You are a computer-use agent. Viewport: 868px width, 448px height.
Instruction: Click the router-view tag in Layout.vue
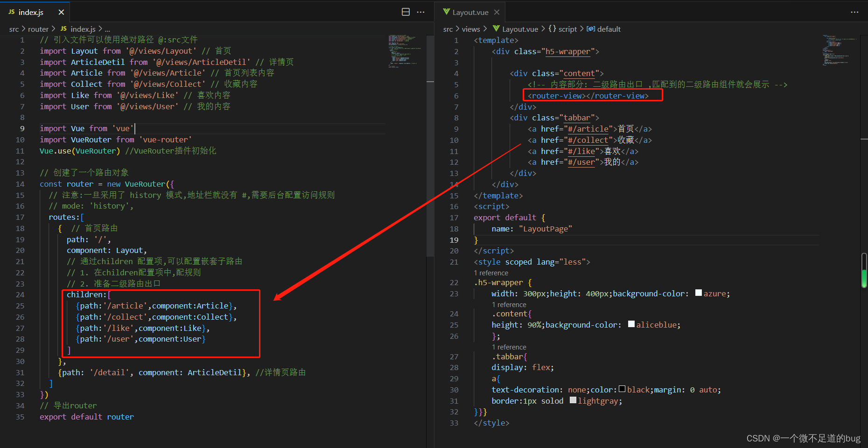click(588, 96)
